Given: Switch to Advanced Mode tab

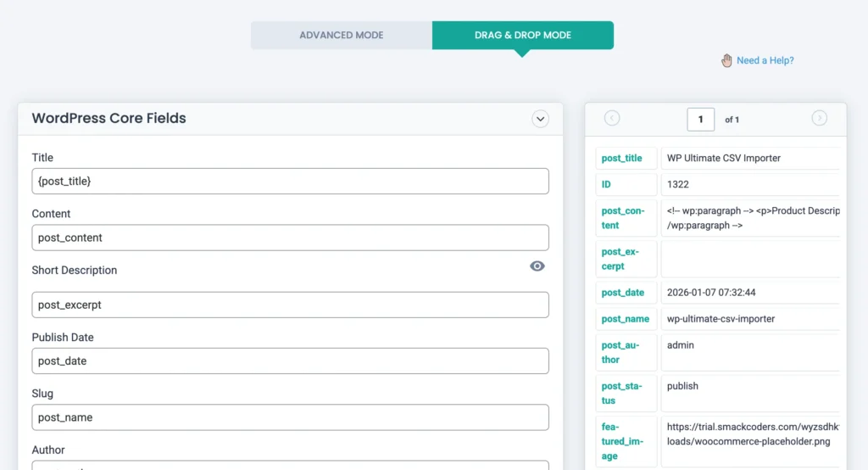Looking at the screenshot, I should (x=342, y=36).
